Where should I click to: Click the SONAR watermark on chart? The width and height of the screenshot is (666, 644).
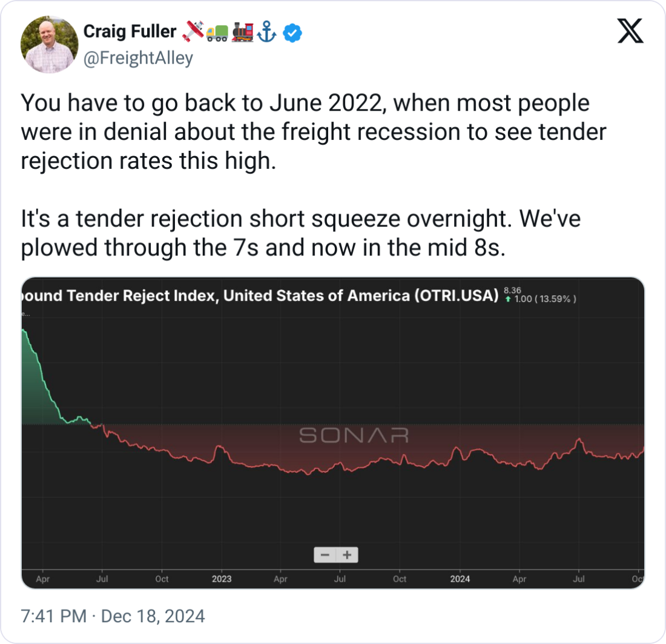pyautogui.click(x=354, y=435)
